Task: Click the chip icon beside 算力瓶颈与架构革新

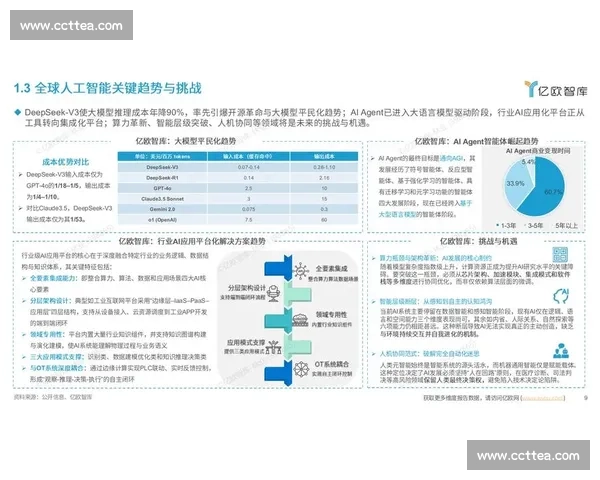Action: pyautogui.click(x=560, y=255)
